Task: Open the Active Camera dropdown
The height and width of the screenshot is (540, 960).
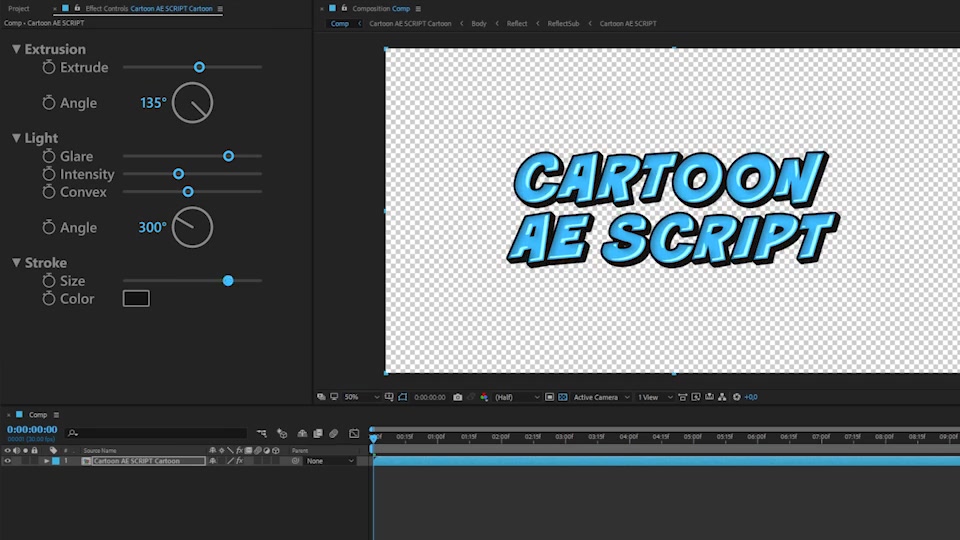Action: (x=601, y=397)
